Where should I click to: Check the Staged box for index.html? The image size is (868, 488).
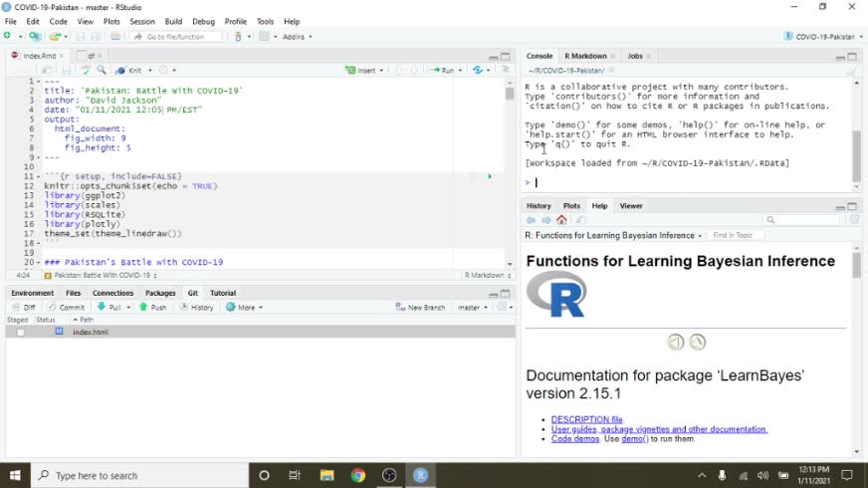pos(20,332)
